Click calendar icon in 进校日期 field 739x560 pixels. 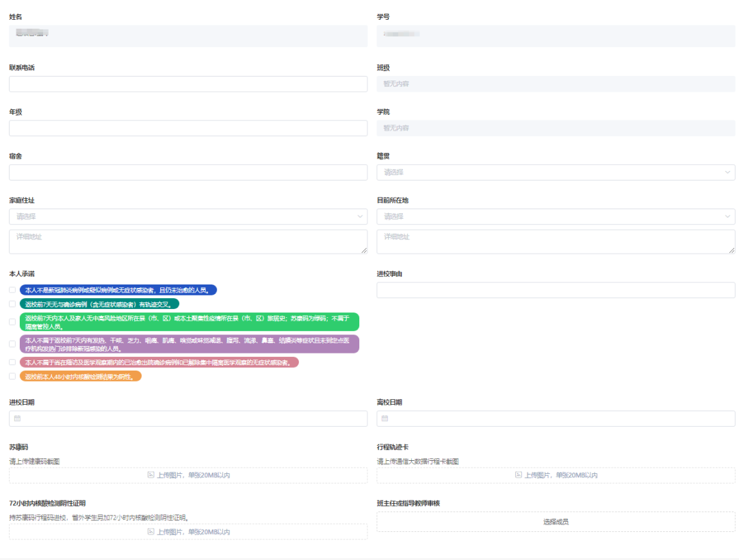[x=18, y=418]
